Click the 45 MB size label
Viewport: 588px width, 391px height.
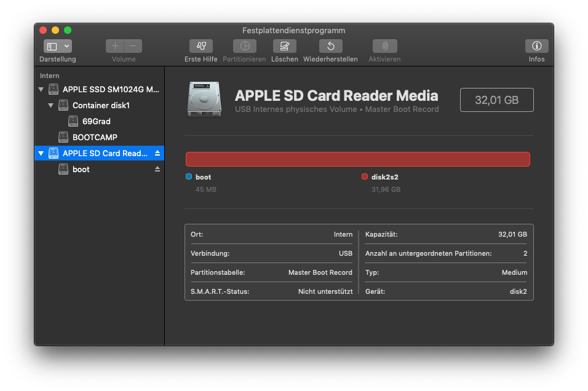click(206, 189)
